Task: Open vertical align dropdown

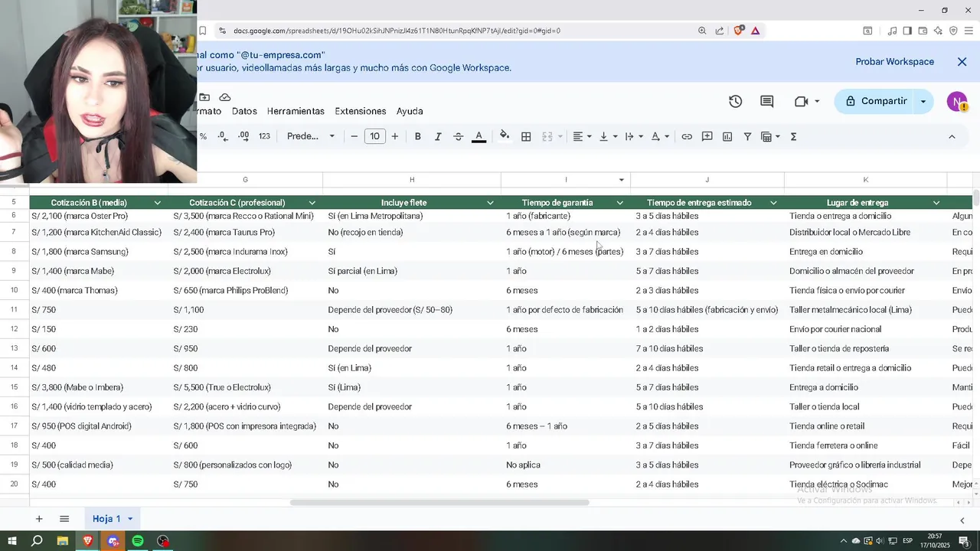Action: [608, 136]
